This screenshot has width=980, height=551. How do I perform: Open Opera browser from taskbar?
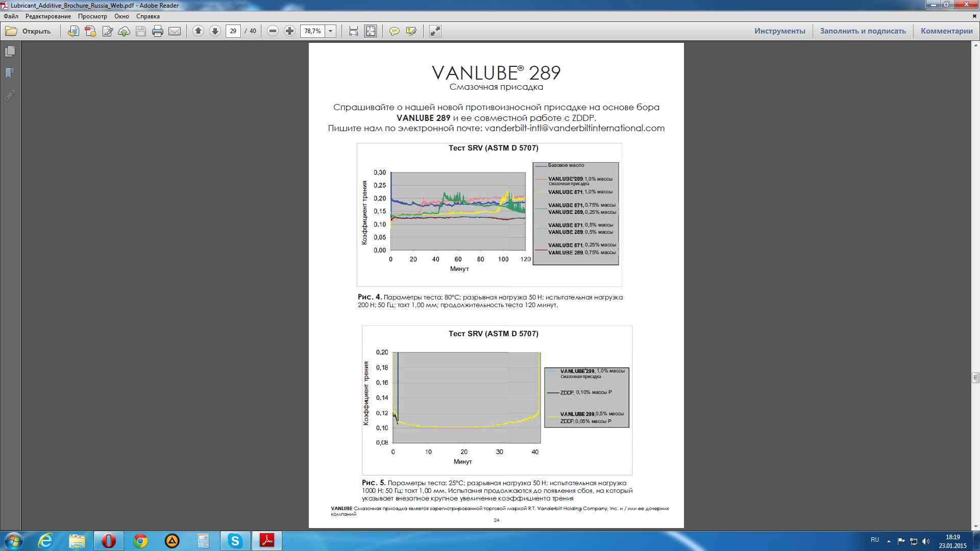point(109,541)
